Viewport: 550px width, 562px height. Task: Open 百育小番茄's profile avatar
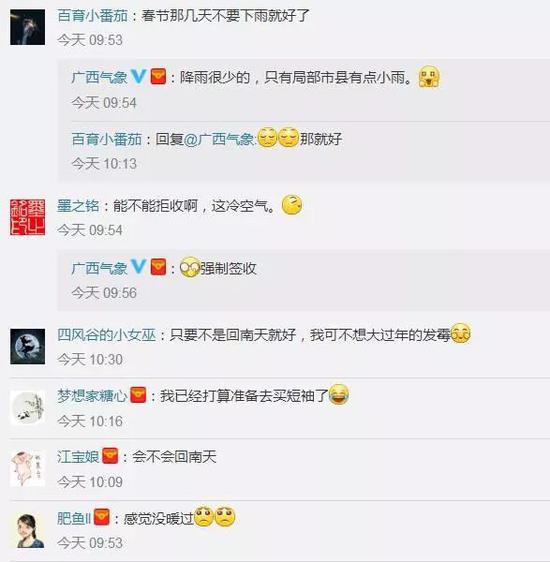[28, 27]
